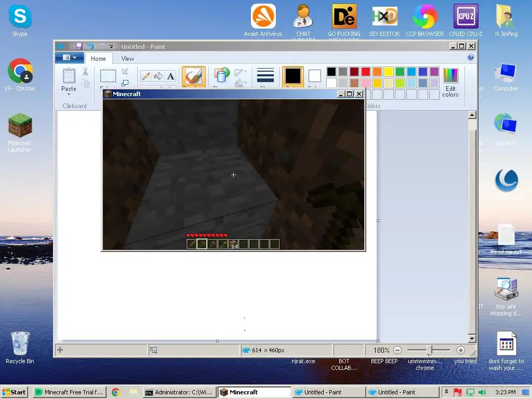Open the Recycle Bin desktop icon
This screenshot has height=399, width=532.
(x=20, y=348)
